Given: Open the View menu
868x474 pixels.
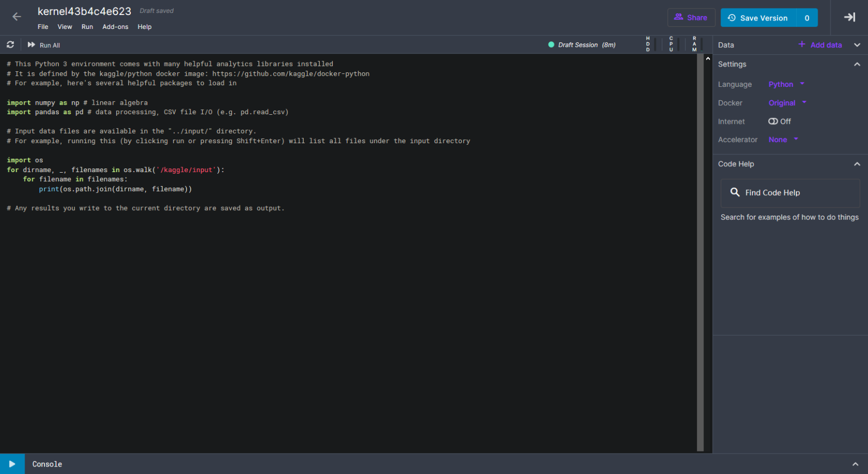Looking at the screenshot, I should pyautogui.click(x=65, y=27).
